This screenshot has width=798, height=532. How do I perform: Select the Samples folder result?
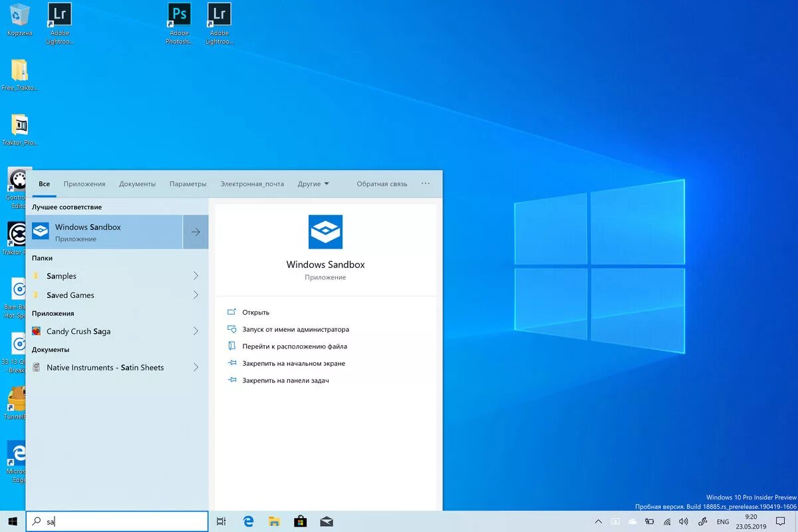[x=117, y=276]
